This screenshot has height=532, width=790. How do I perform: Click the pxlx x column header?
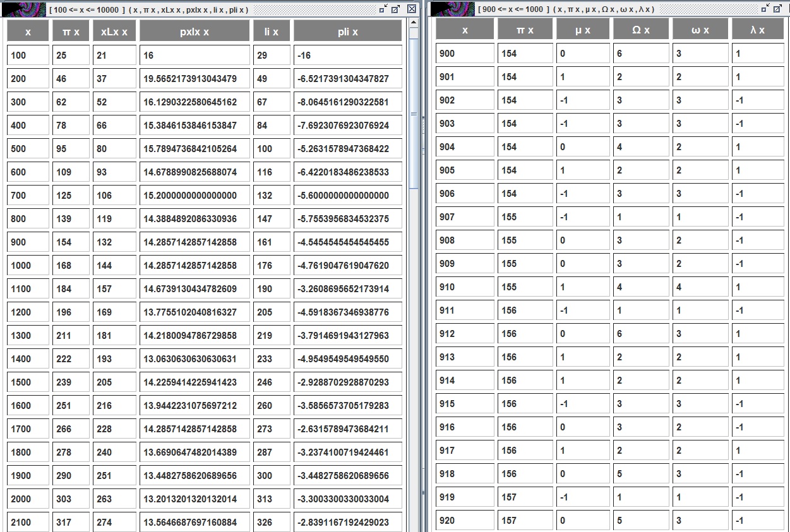point(195,32)
